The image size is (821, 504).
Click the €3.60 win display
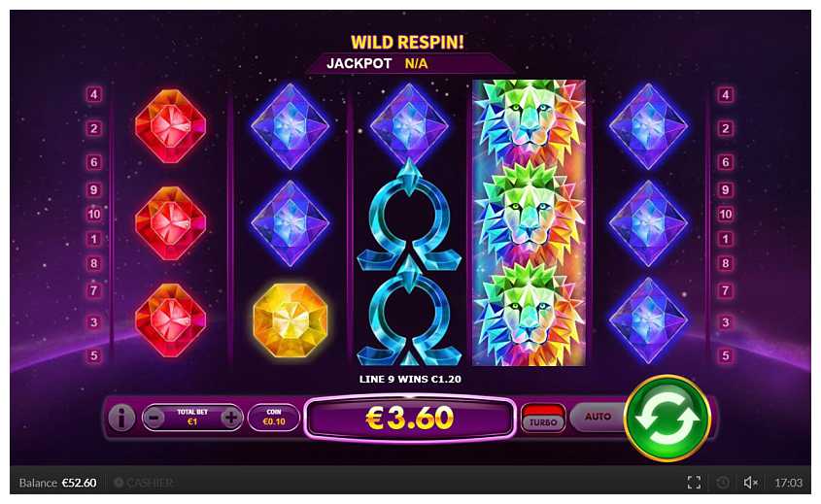410,418
